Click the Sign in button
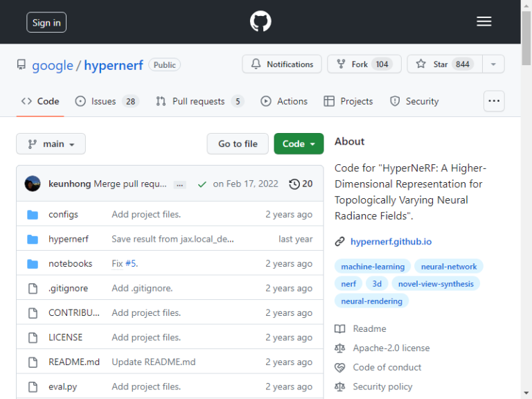 click(46, 22)
